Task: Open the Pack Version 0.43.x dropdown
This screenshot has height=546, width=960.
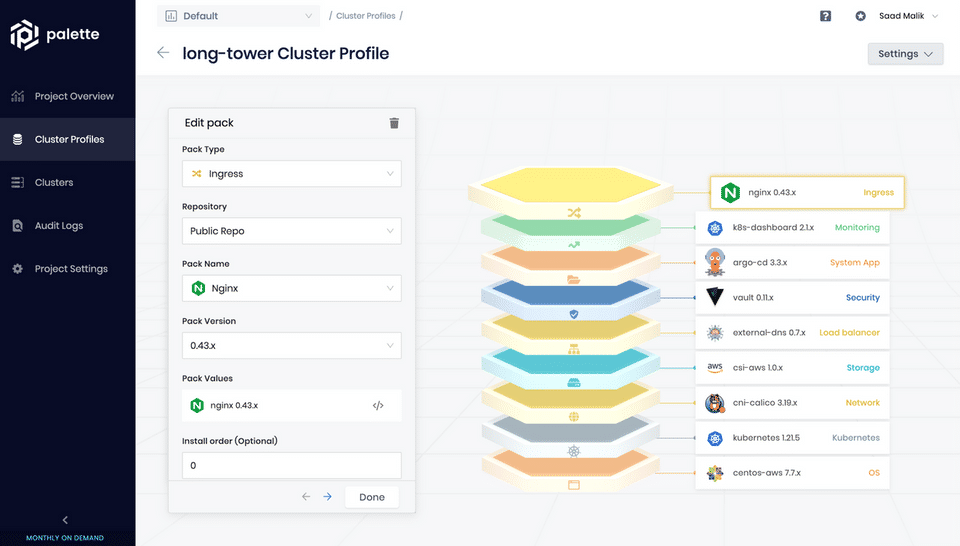Action: [x=291, y=346]
